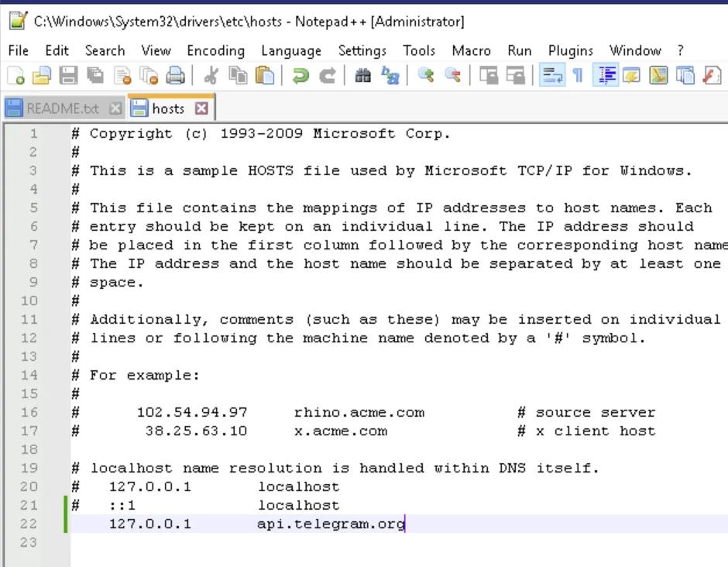The image size is (728, 567).
Task: Click 'localhost' on line 20
Action: (x=298, y=486)
